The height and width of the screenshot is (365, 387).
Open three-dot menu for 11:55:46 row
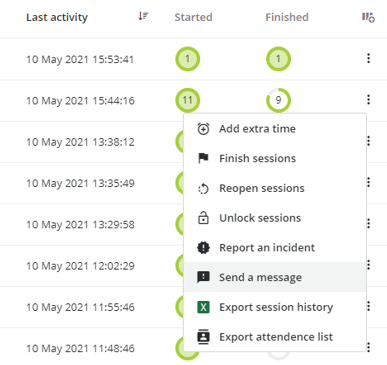click(x=368, y=306)
